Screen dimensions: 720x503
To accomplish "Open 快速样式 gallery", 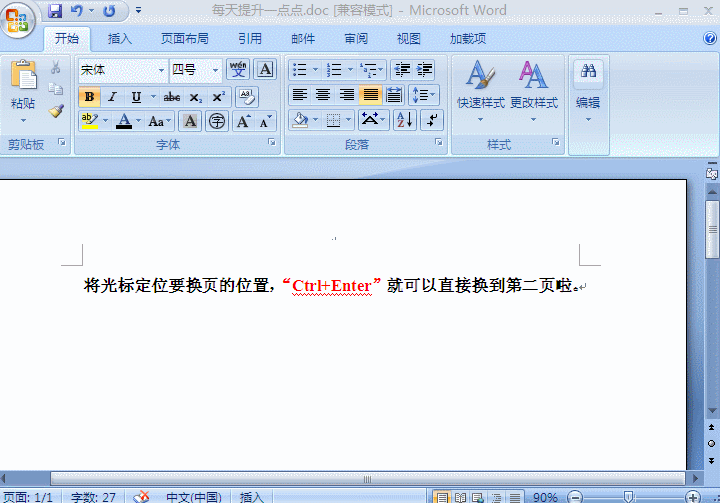I will (x=480, y=91).
